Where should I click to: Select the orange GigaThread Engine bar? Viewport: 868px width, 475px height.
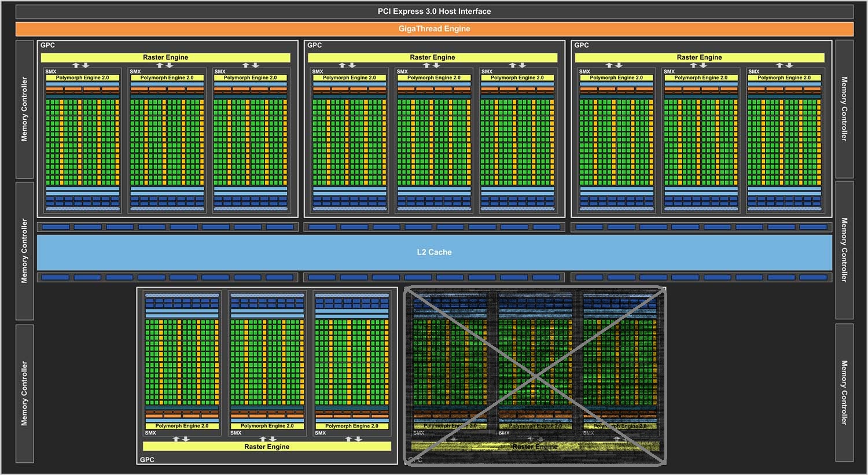point(434,29)
